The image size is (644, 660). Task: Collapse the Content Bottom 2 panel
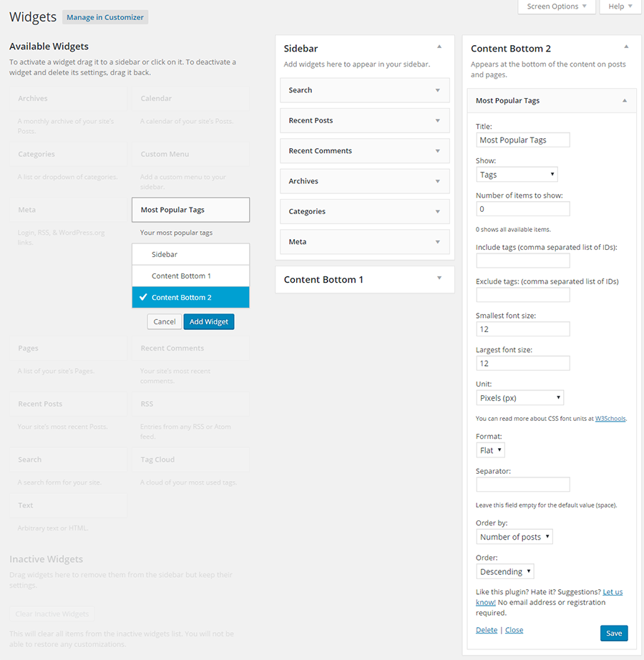tap(626, 45)
